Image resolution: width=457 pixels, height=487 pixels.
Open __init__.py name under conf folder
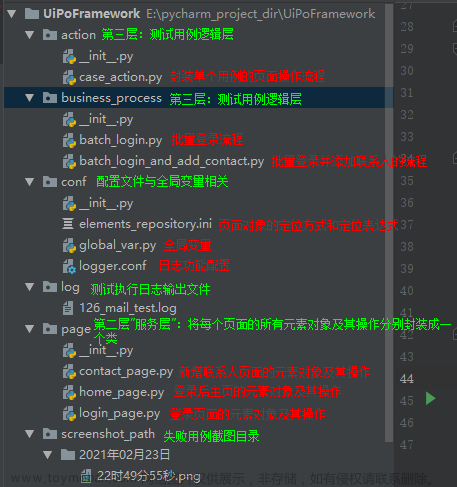tap(106, 204)
